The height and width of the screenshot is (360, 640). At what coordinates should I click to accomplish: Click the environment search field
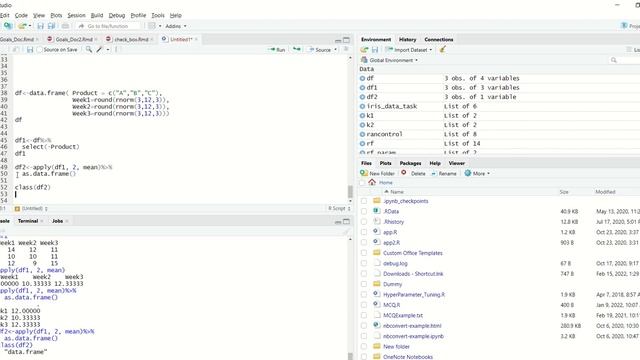coord(624,60)
